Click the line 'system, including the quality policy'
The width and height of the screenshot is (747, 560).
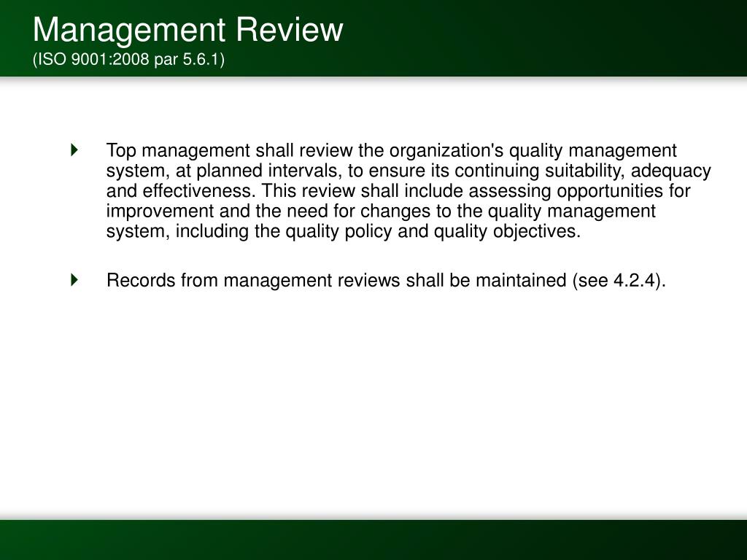click(344, 231)
